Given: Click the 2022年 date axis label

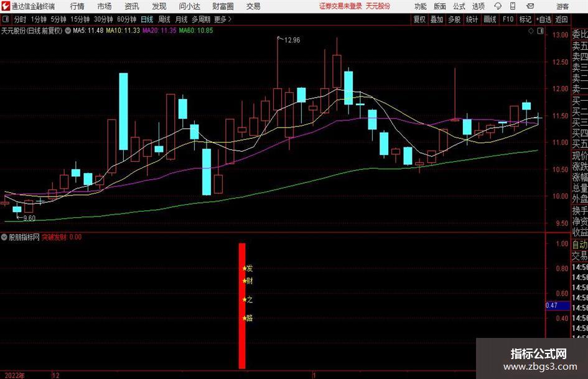Looking at the screenshot, I should pos(15,375).
